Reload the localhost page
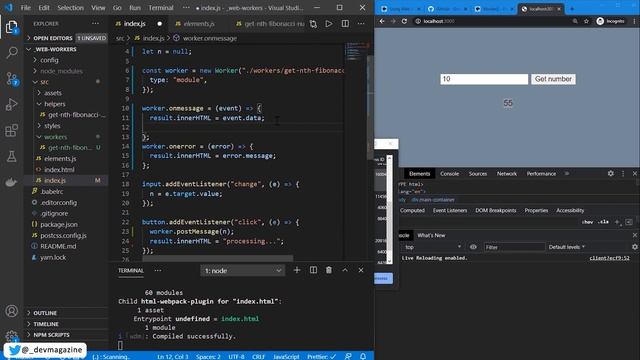640x360 pixels. (x=404, y=21)
